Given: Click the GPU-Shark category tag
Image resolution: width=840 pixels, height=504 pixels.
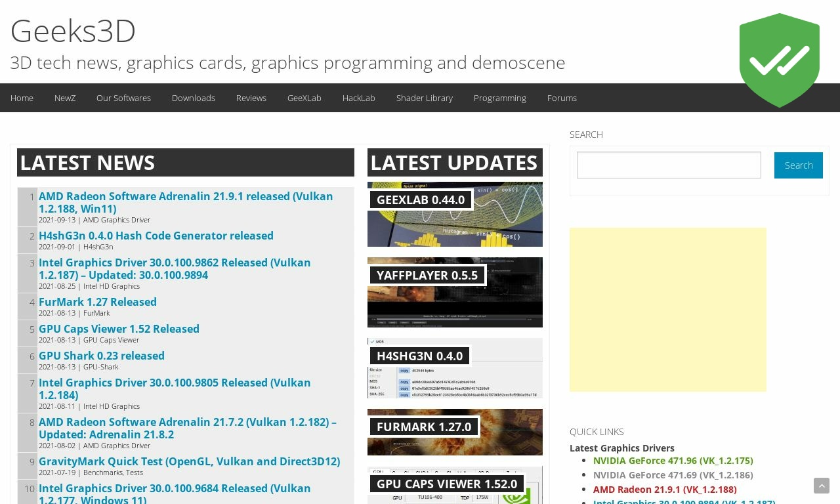Looking at the screenshot, I should 100,367.
